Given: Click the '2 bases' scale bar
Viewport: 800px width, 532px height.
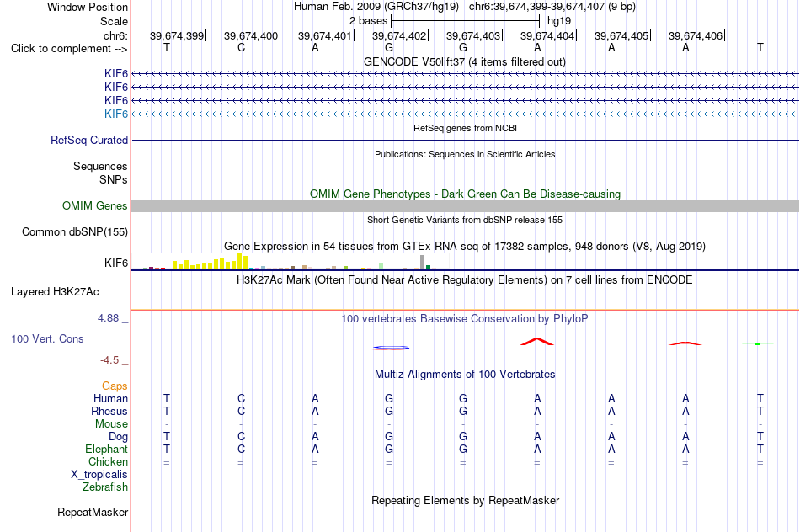Looking at the screenshot, I should pos(465,21).
